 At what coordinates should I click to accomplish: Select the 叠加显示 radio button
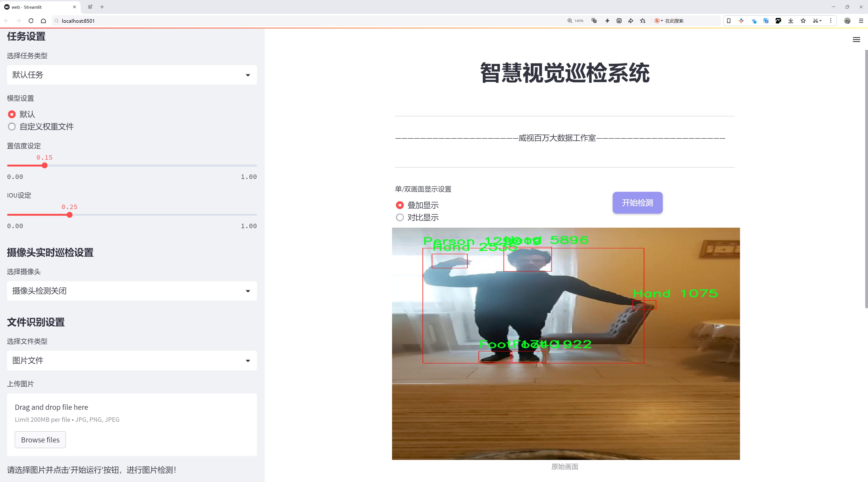[400, 205]
